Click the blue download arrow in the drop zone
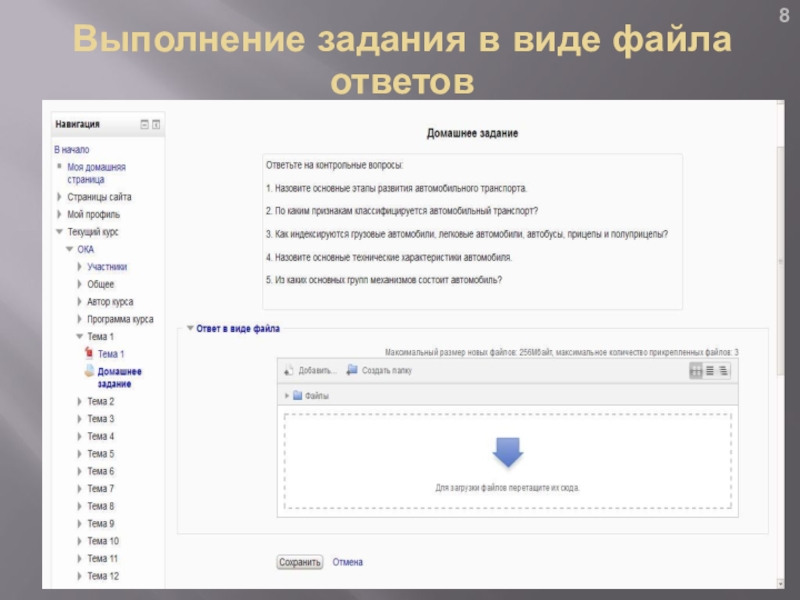 [508, 453]
